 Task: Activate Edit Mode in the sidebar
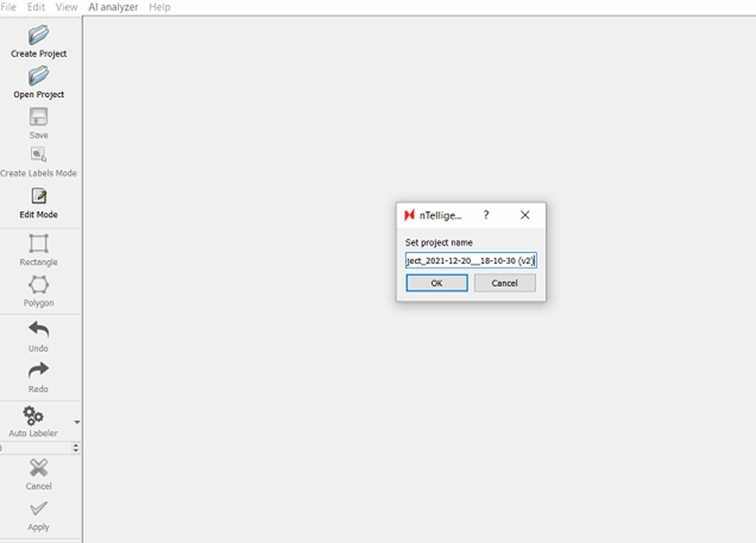coord(39,197)
